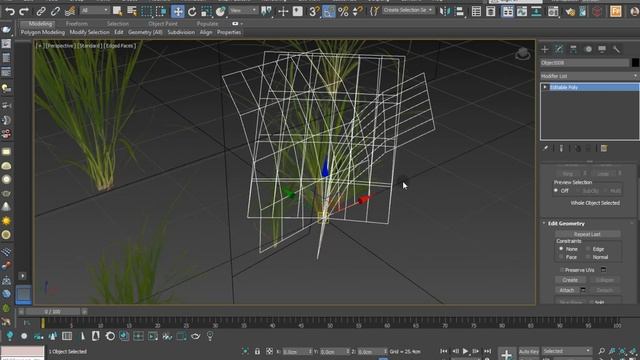The height and width of the screenshot is (360, 640).
Task: Click the Attach button
Action: [x=567, y=290]
